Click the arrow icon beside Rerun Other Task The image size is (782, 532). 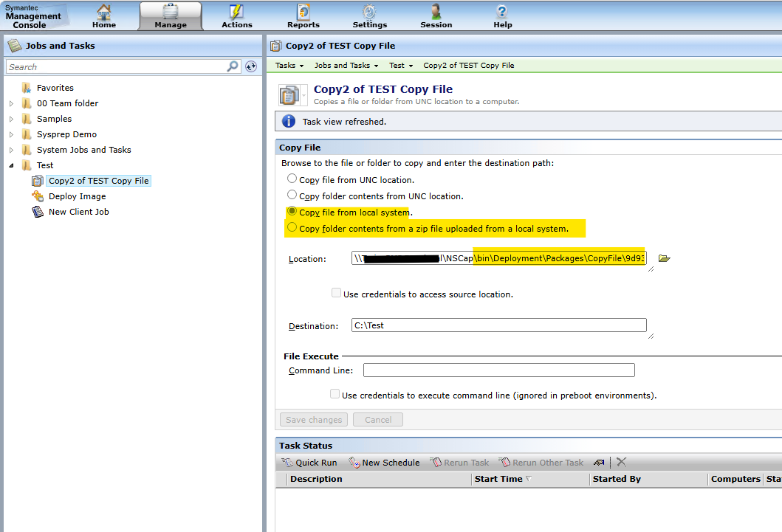[599, 462]
